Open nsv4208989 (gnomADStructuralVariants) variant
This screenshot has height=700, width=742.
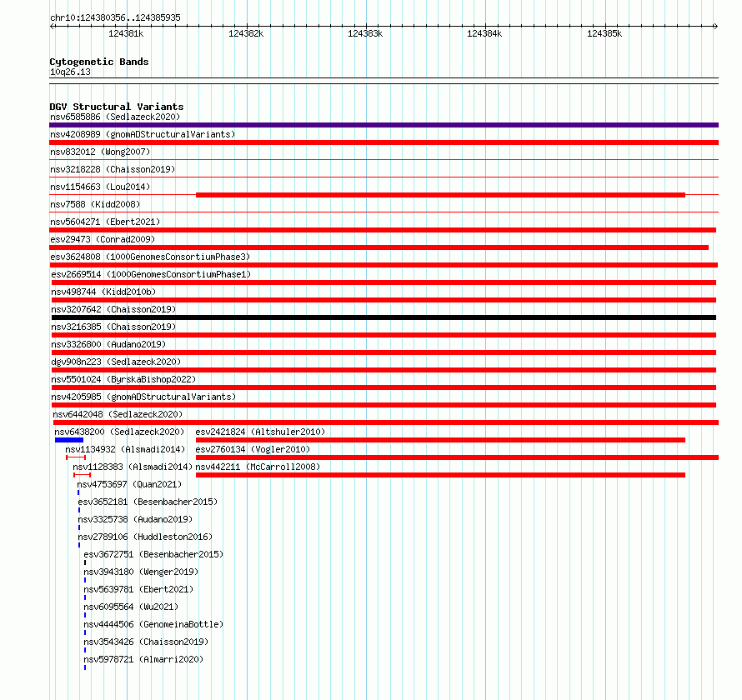[x=143, y=134]
